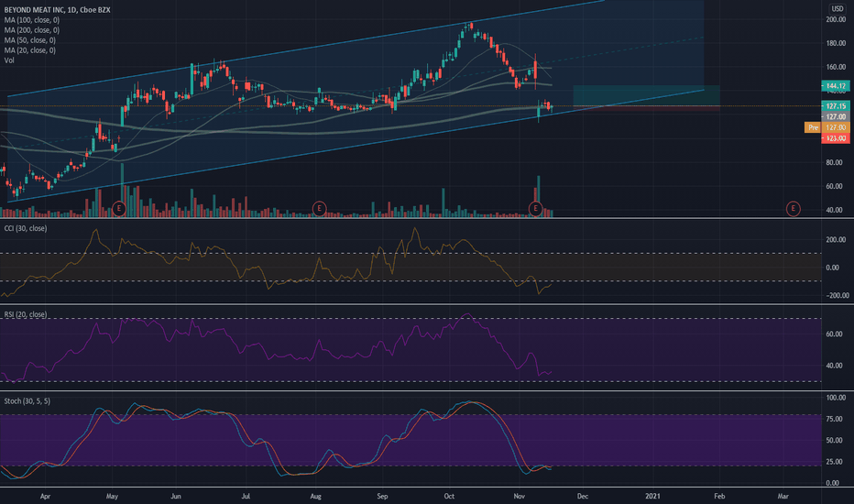Click 100.00 on the Stoch scale
Screen dimensions: 854x504
836,398
